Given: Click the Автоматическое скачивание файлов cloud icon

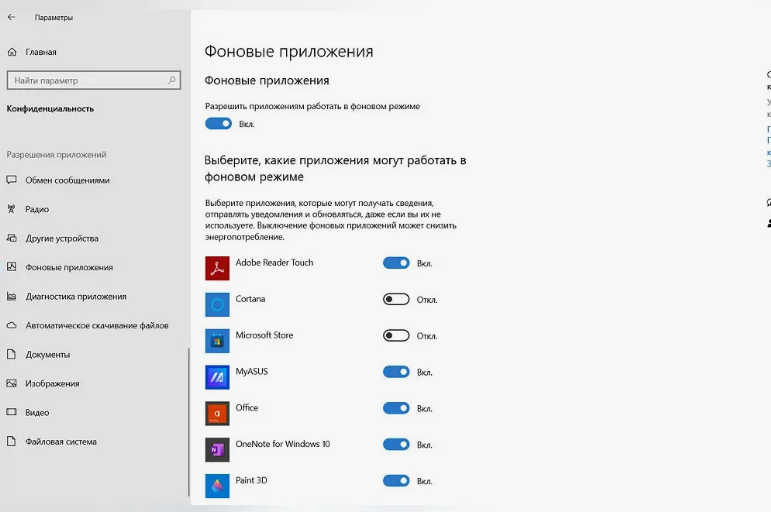Looking at the screenshot, I should click(x=11, y=325).
